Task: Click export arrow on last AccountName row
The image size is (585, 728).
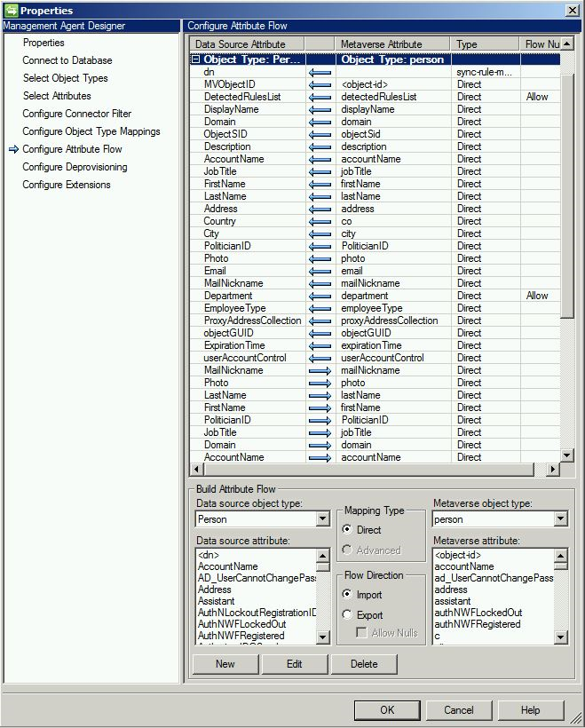Action: click(320, 458)
